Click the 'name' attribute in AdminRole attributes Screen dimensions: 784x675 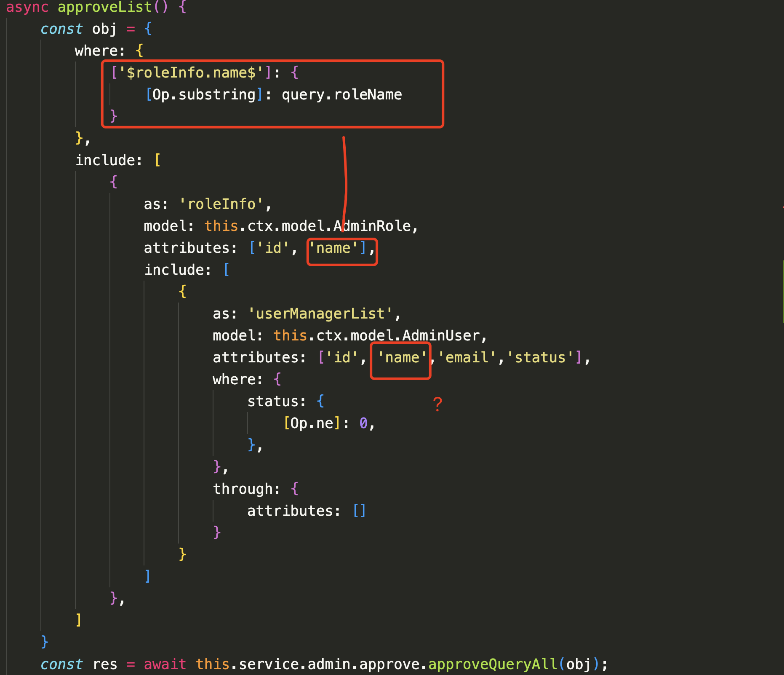333,248
